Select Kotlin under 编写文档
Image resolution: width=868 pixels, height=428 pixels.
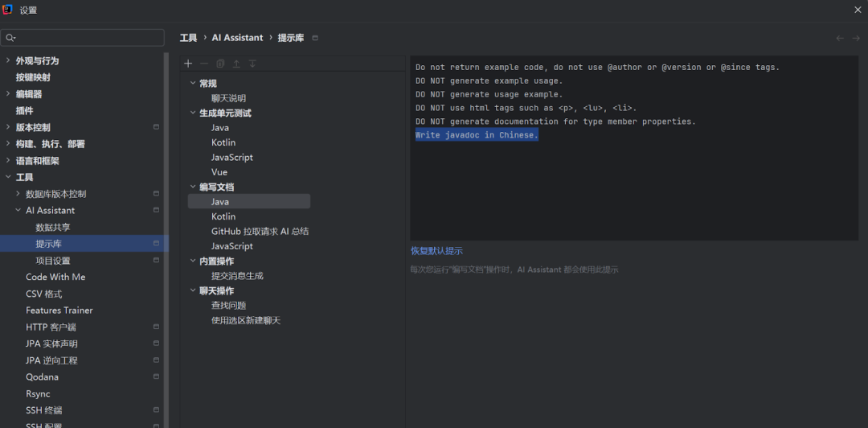point(223,216)
